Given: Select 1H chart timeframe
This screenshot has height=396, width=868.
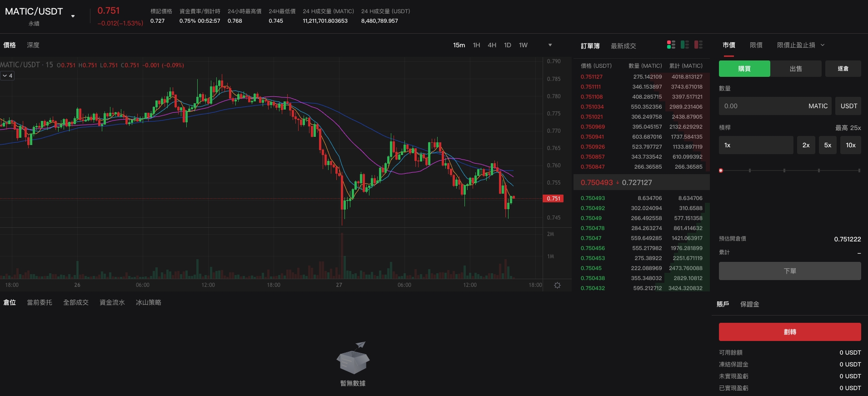Looking at the screenshot, I should 476,45.
